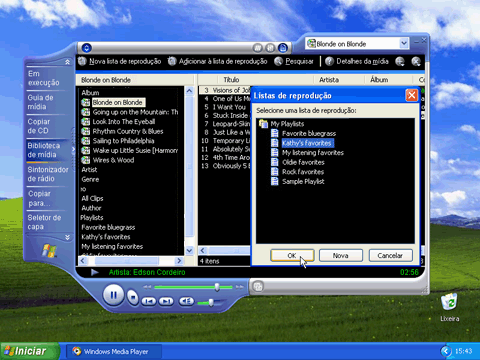Click the Windows logo in the player sidebar
480x360 pixels.
pos(49,251)
